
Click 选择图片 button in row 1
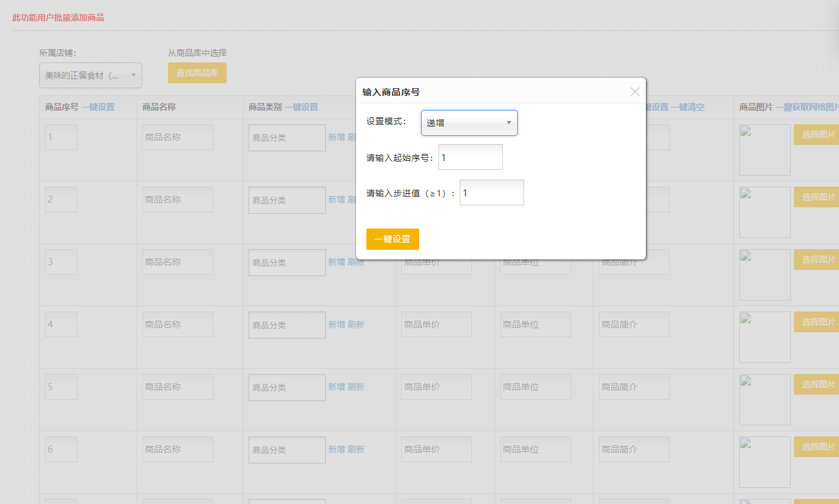pyautogui.click(x=816, y=135)
